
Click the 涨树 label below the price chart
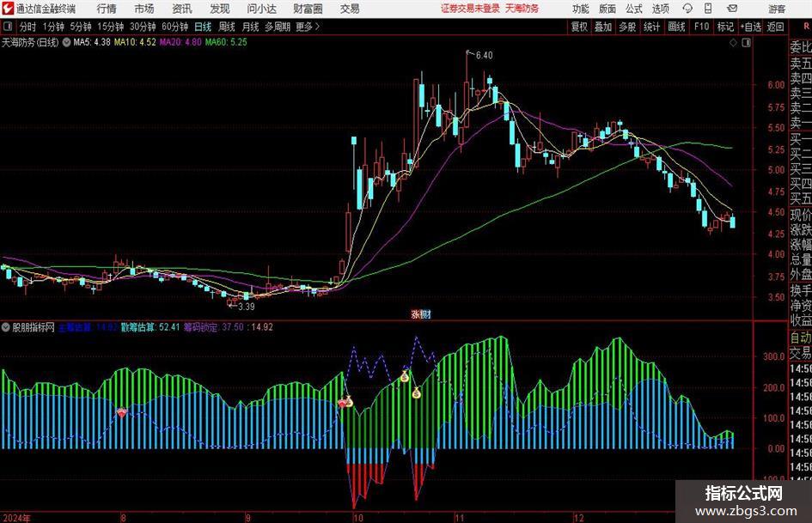pyautogui.click(x=420, y=314)
